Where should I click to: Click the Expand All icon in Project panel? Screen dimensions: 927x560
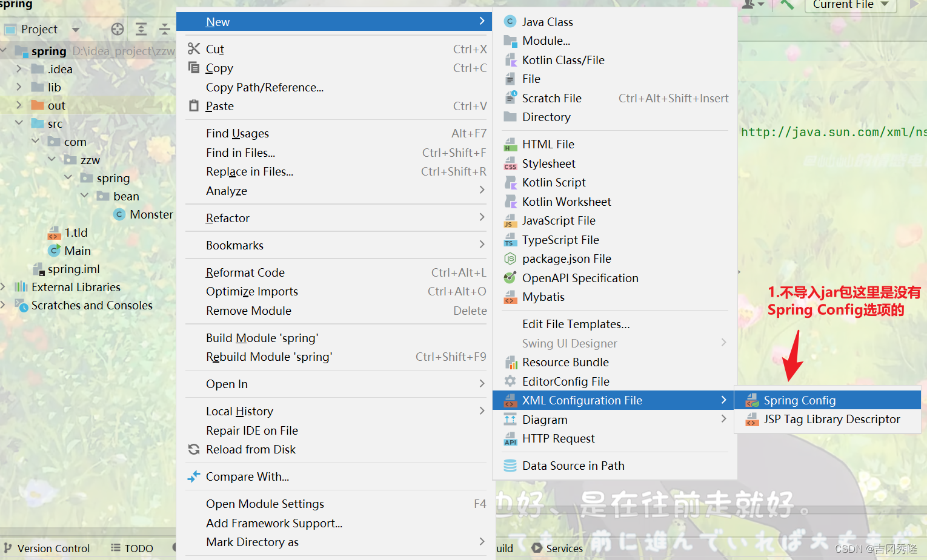pyautogui.click(x=141, y=29)
